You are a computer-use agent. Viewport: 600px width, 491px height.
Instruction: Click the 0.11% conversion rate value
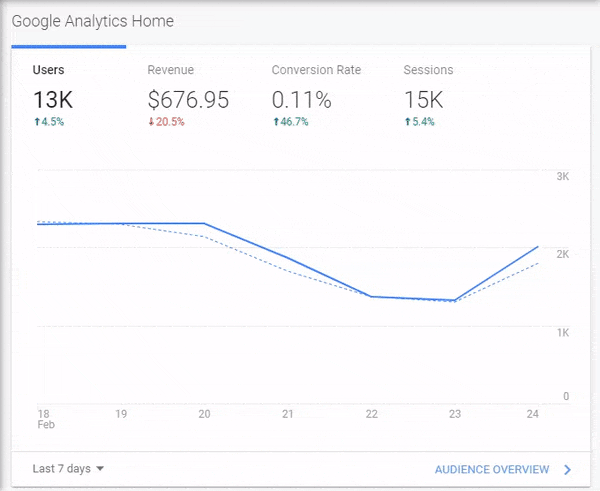(301, 100)
